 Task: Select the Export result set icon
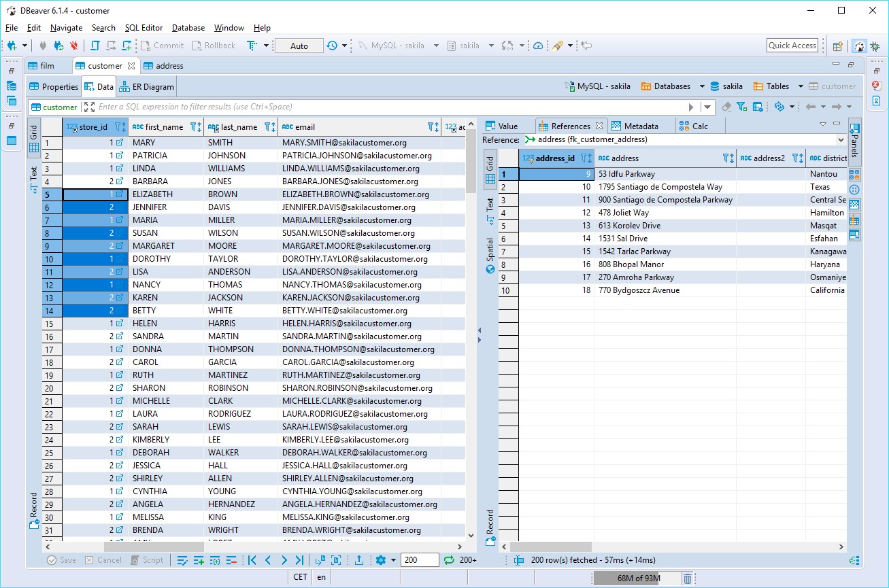pyautogui.click(x=358, y=559)
